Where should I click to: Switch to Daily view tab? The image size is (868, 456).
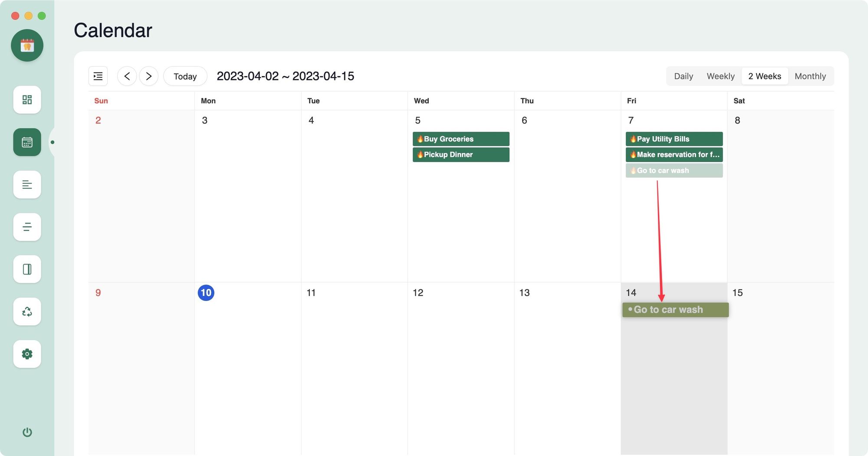tap(683, 76)
